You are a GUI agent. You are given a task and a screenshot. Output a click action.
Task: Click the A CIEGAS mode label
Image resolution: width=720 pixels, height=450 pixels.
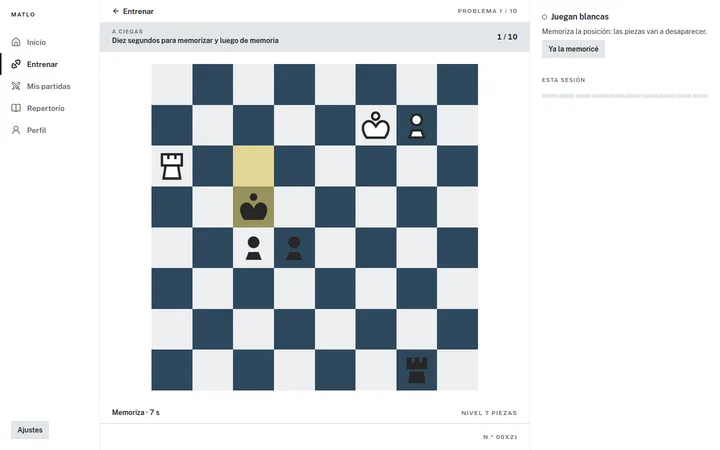click(x=127, y=31)
